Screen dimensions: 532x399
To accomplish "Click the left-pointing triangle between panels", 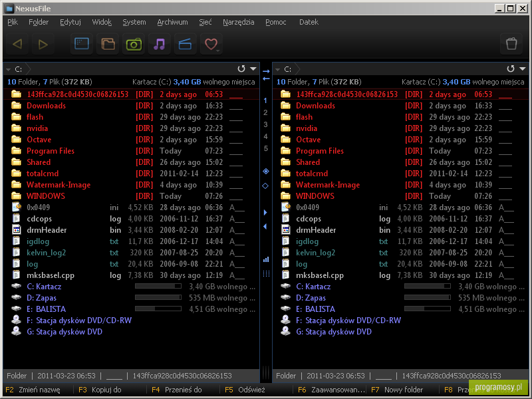I will 265,226.
